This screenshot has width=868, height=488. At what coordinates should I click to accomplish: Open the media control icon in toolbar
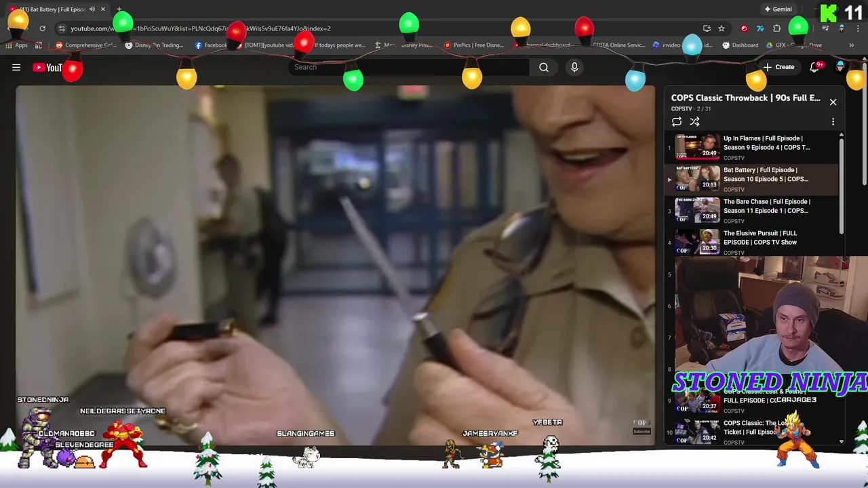tap(825, 28)
